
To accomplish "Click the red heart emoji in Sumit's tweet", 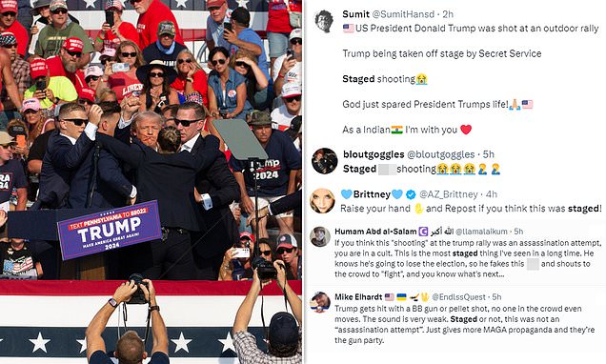I will click(x=466, y=130).
